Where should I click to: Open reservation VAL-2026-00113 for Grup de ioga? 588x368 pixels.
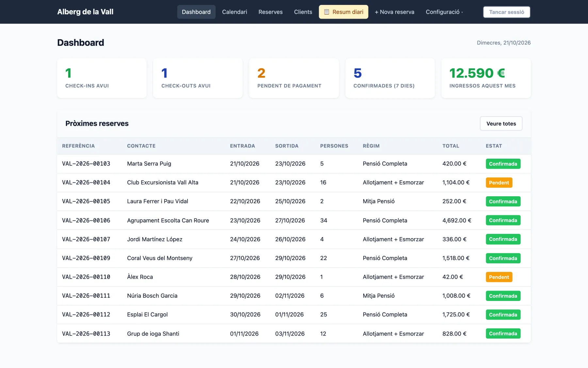point(86,334)
